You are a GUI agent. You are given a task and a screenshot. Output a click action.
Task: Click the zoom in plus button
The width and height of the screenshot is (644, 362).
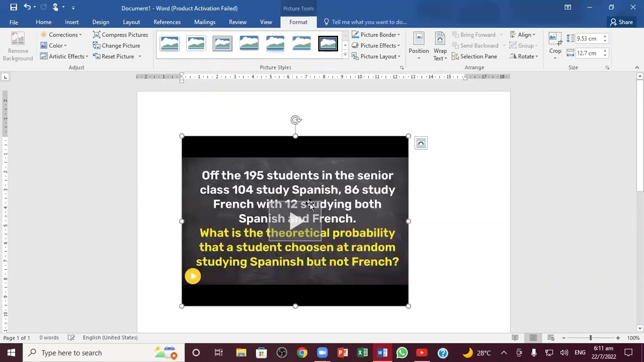pos(618,338)
